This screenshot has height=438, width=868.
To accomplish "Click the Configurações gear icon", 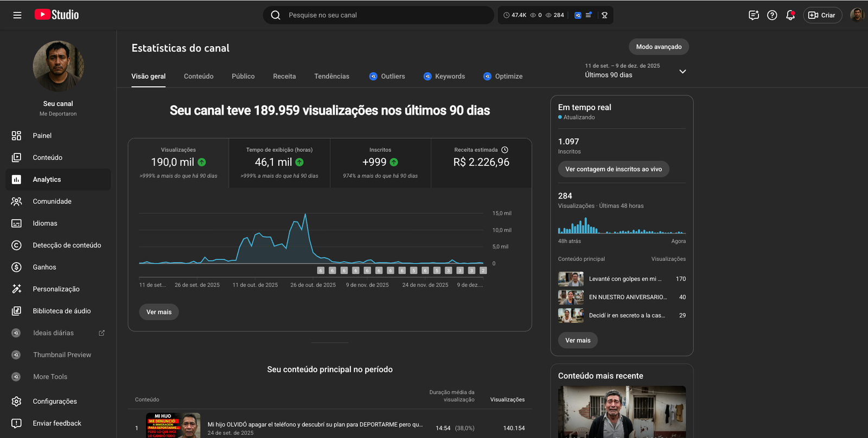I will pyautogui.click(x=16, y=401).
